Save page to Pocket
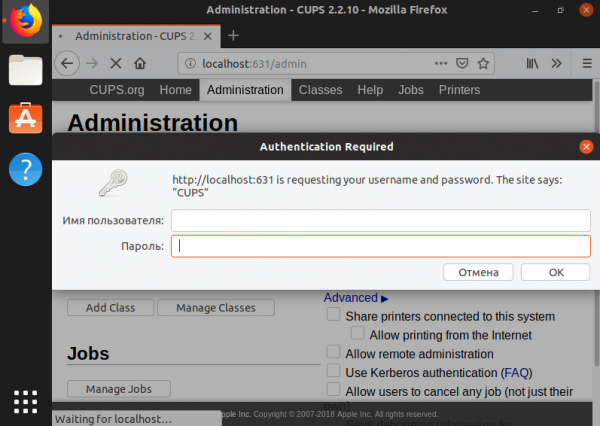 [x=462, y=64]
